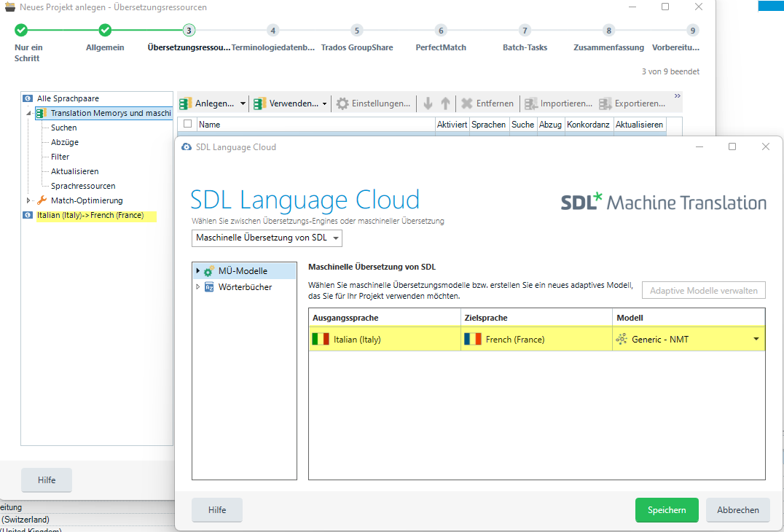Click the Importieren toolbar icon
This screenshot has height=532, width=784.
coord(530,103)
